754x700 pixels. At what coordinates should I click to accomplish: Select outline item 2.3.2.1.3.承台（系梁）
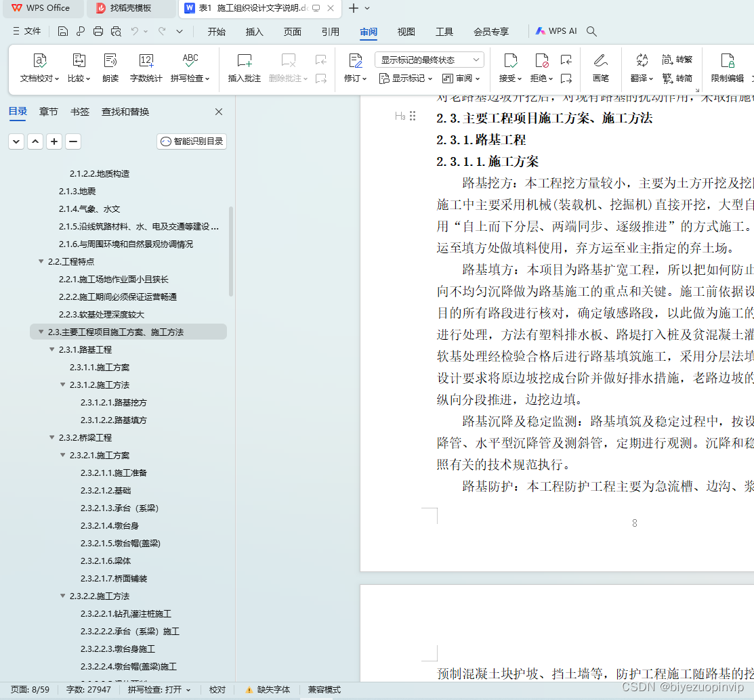(x=119, y=508)
